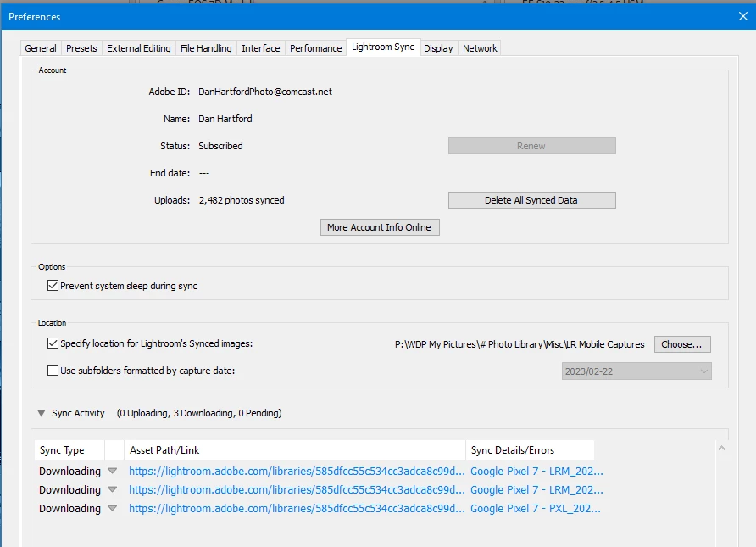Click the 2,482 photos synced text
Viewport: 756px width, 547px height.
(242, 200)
